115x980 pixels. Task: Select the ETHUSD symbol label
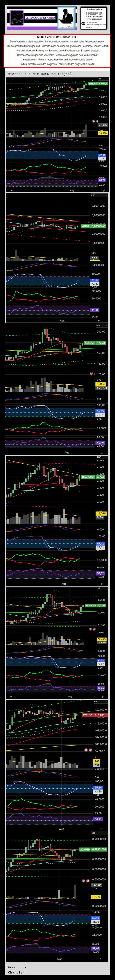click(92, 84)
